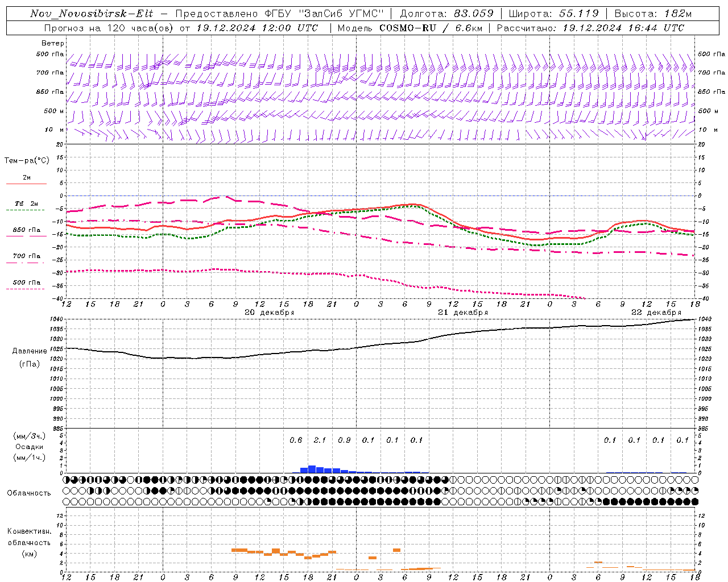Click the 21 декабря date label
Image resolution: width=728 pixels, height=582 pixels.
(x=462, y=313)
